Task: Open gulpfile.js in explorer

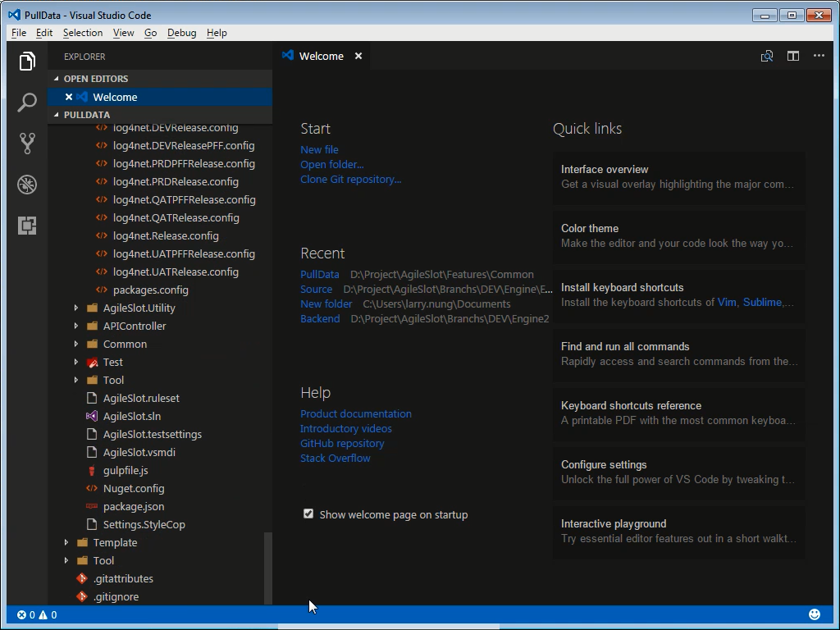Action: coord(126,470)
